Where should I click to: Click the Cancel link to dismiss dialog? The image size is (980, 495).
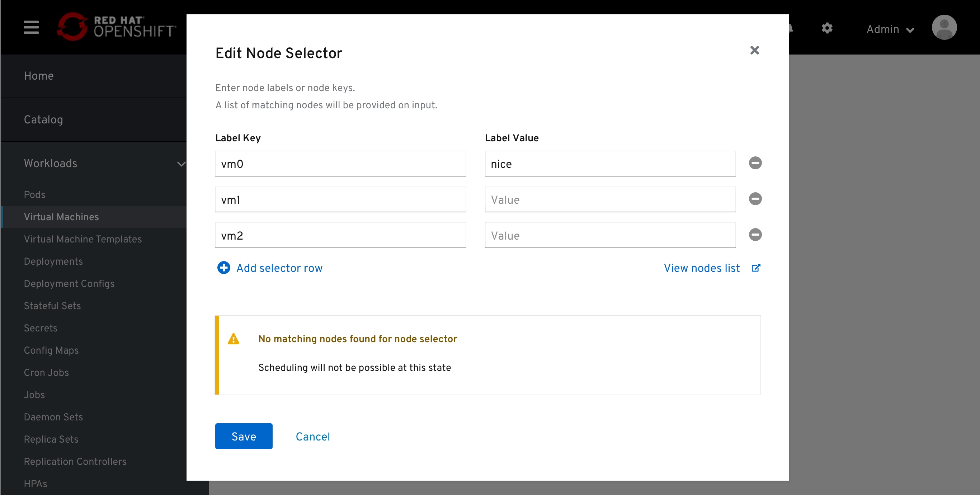click(313, 436)
